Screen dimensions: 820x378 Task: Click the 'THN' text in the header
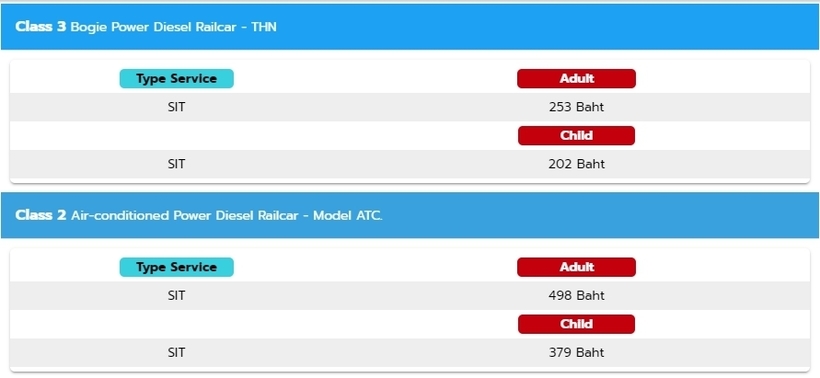coord(264,27)
